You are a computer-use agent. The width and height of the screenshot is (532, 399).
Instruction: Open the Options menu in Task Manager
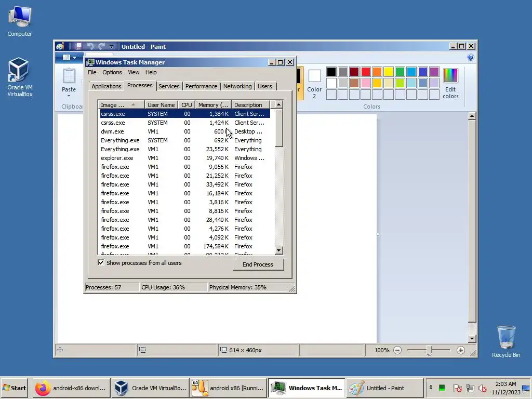pyautogui.click(x=112, y=72)
